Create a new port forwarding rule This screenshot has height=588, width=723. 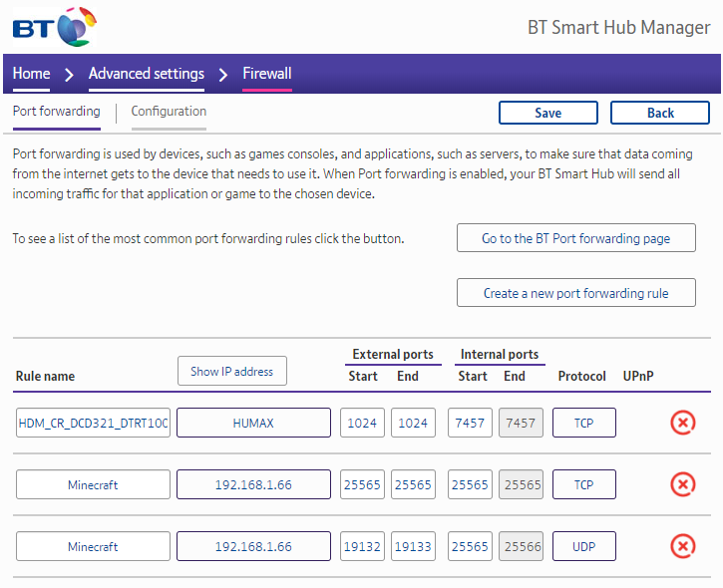pyautogui.click(x=575, y=293)
